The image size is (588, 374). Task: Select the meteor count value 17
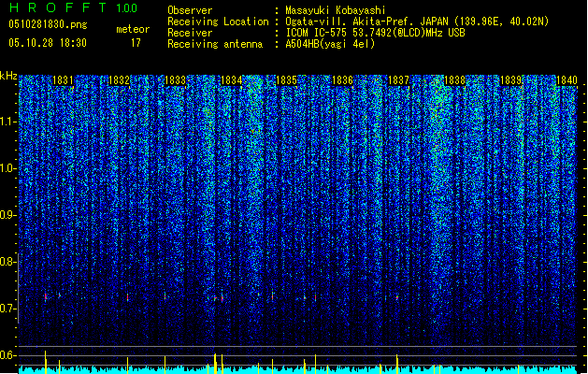click(136, 43)
